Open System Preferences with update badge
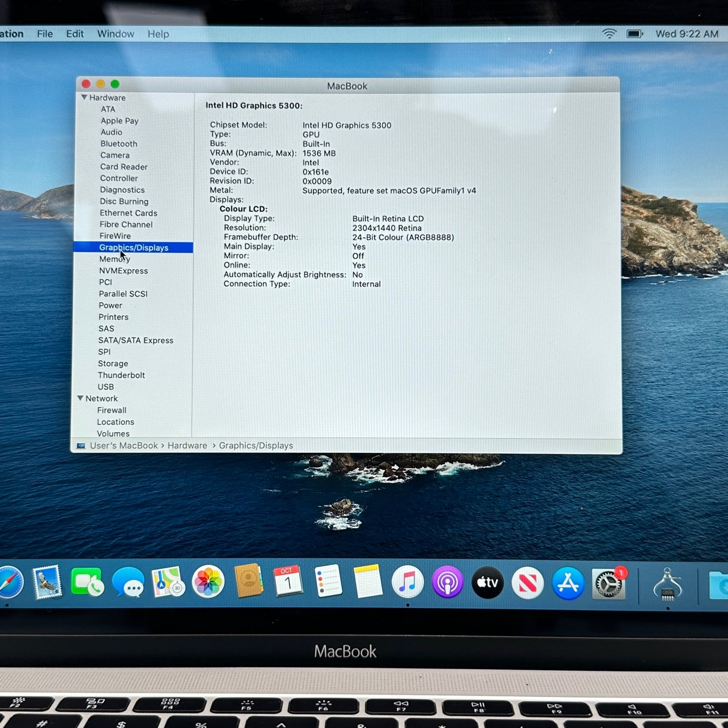Viewport: 728px width, 728px height. [x=609, y=584]
